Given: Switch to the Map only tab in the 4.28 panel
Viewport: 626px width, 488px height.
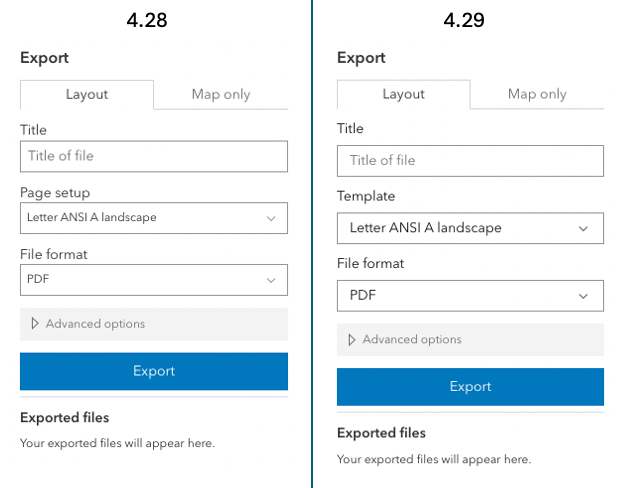Looking at the screenshot, I should click(221, 95).
